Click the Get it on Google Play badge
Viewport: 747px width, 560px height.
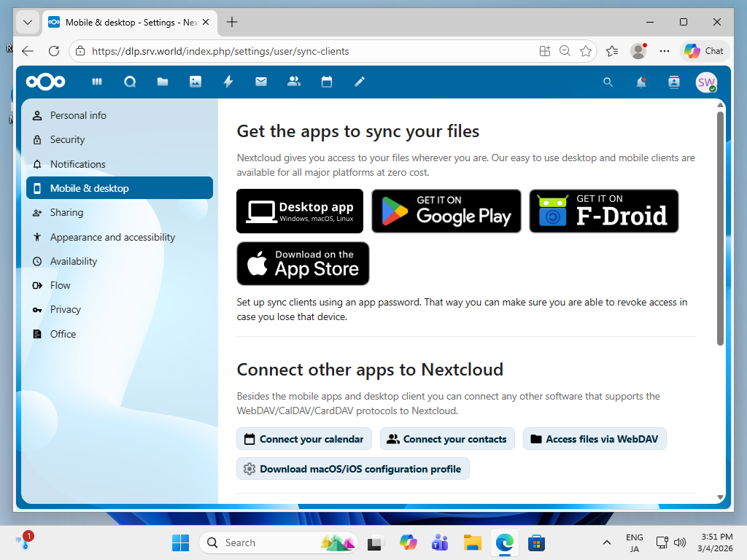click(x=446, y=211)
